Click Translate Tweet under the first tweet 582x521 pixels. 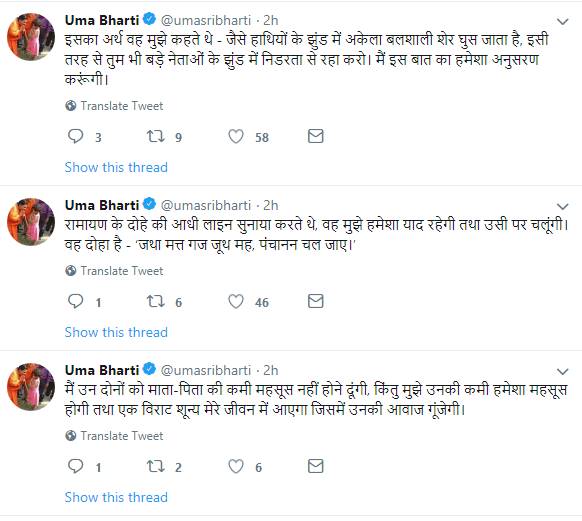tap(114, 106)
